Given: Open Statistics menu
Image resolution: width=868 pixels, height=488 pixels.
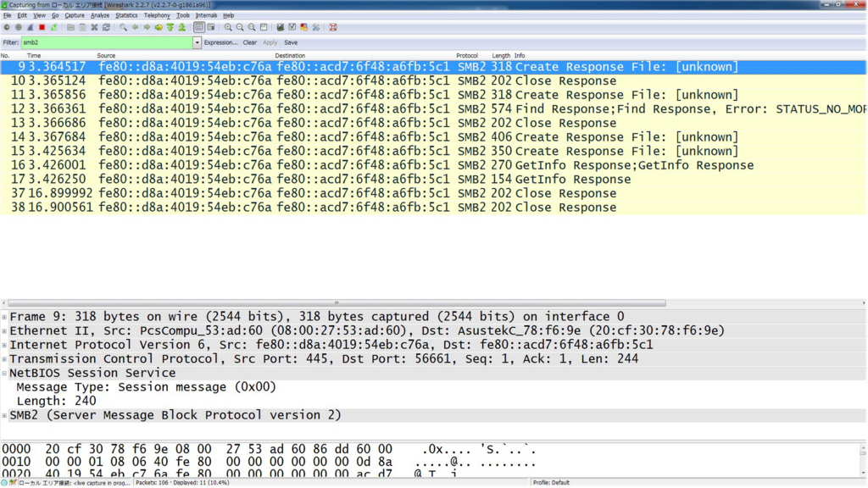Looking at the screenshot, I should [126, 15].
